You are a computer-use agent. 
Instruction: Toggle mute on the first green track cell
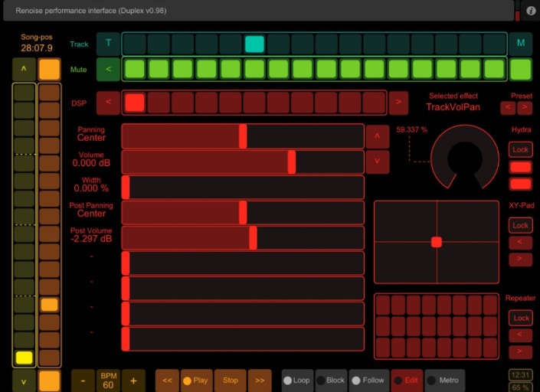[135, 69]
